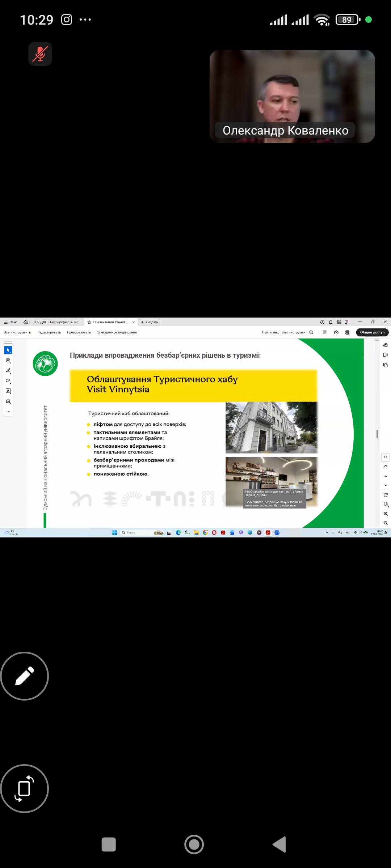Image resolution: width=391 pixels, height=868 pixels.
Task: Click the notifications bell icon in Acrobat
Action: point(331,322)
